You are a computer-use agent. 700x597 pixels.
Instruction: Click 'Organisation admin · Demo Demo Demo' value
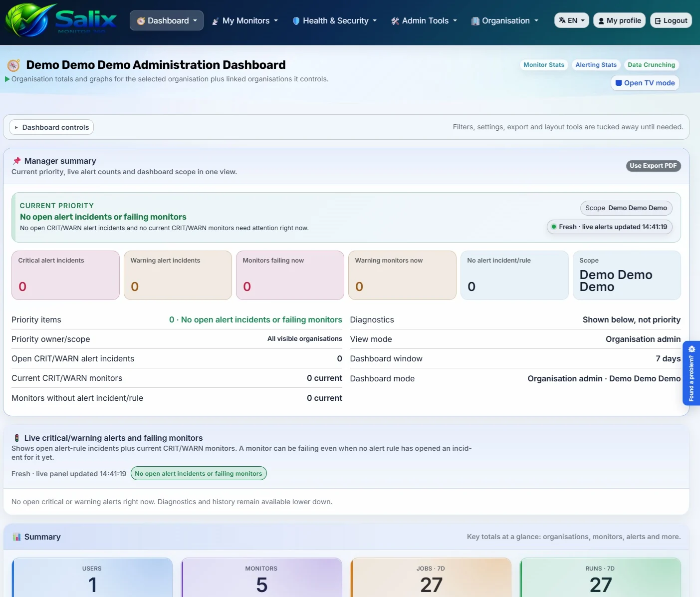[604, 378]
